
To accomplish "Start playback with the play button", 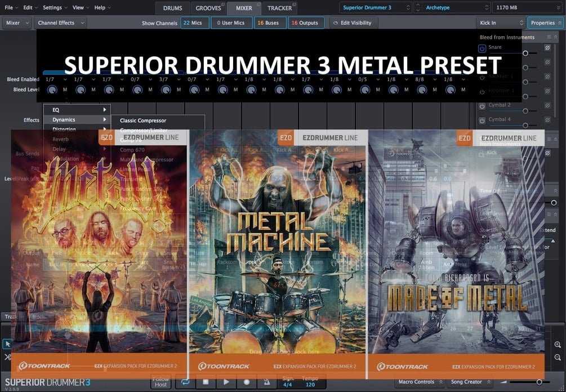I will tap(226, 382).
